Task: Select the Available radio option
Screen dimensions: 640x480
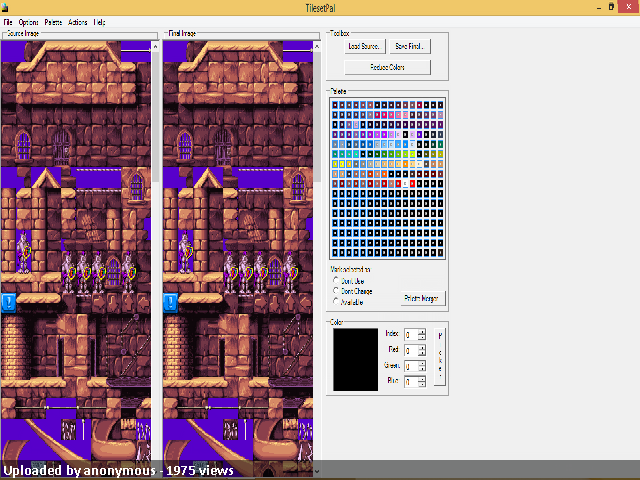Action: point(336,302)
